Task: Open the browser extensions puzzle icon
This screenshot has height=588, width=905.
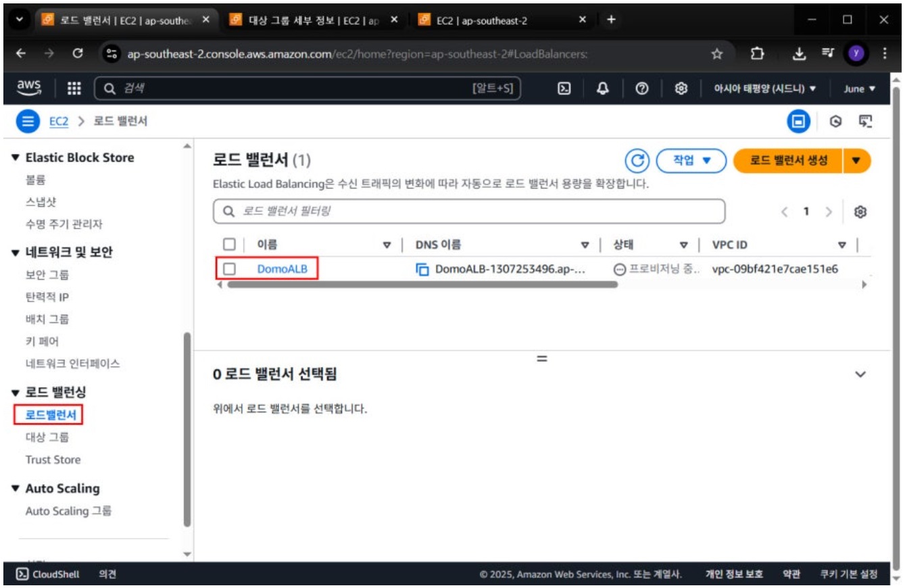Action: [757, 54]
